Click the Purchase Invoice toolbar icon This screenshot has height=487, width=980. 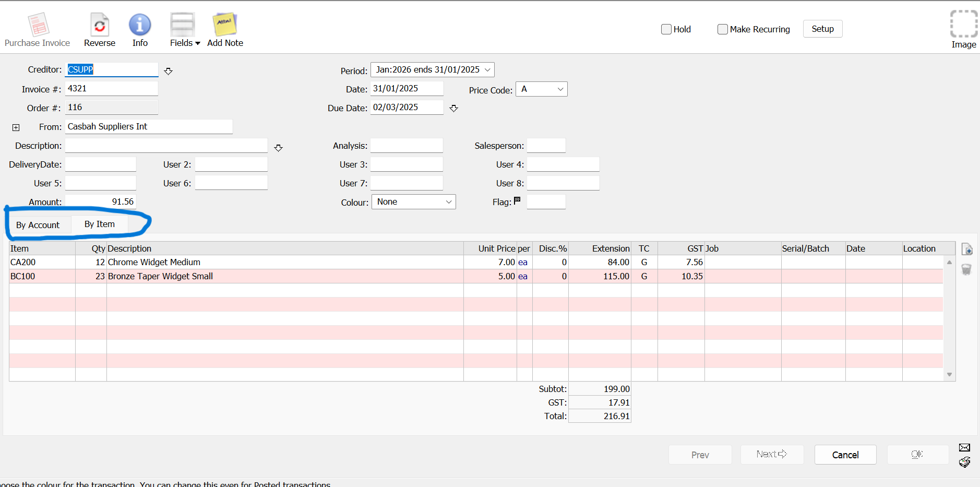coord(38,25)
